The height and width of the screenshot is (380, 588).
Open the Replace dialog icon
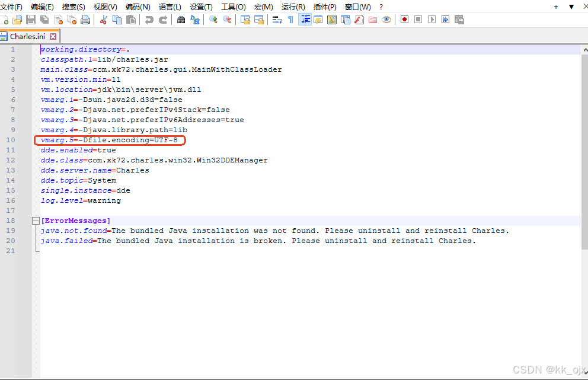[x=195, y=20]
